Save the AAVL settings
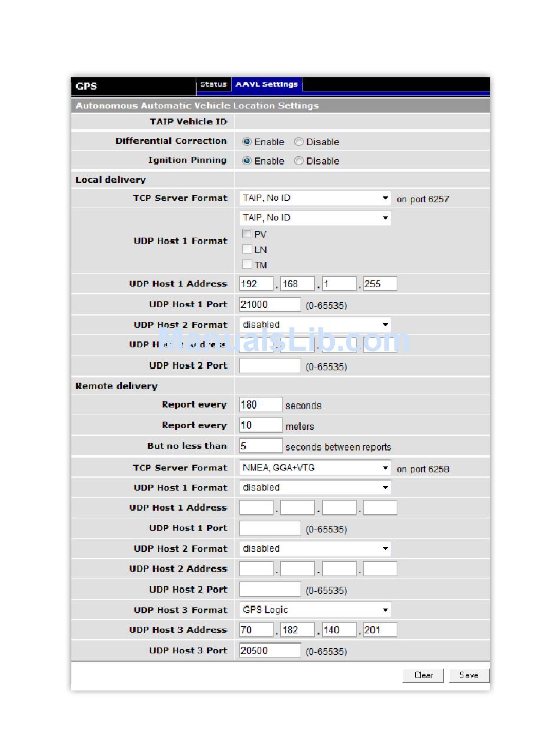Image resolution: width=560 pixels, height=743 pixels. [469, 675]
